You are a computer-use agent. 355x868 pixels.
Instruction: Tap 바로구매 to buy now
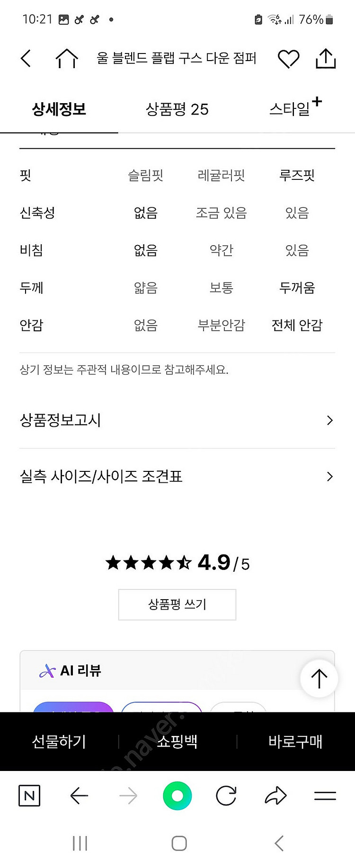point(295,742)
